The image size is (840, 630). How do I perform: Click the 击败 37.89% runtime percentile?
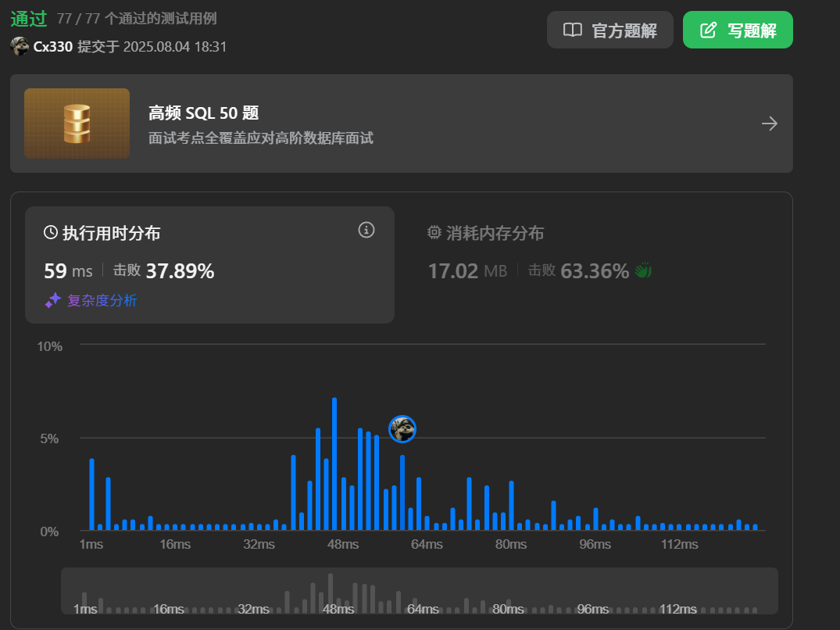pyautogui.click(x=163, y=271)
